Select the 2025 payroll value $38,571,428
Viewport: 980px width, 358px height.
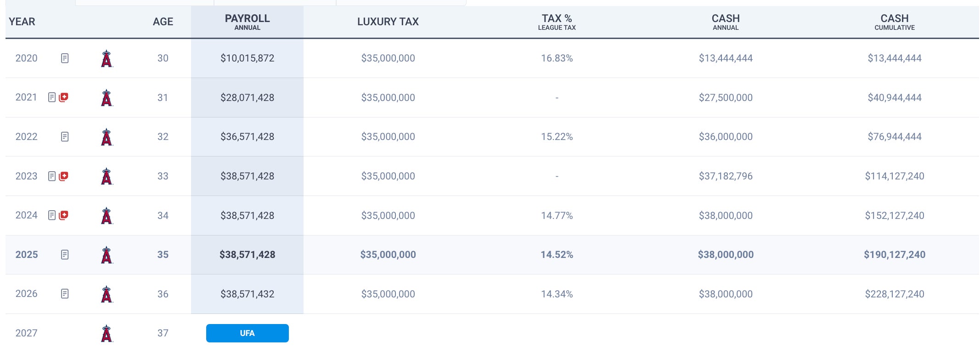(247, 255)
